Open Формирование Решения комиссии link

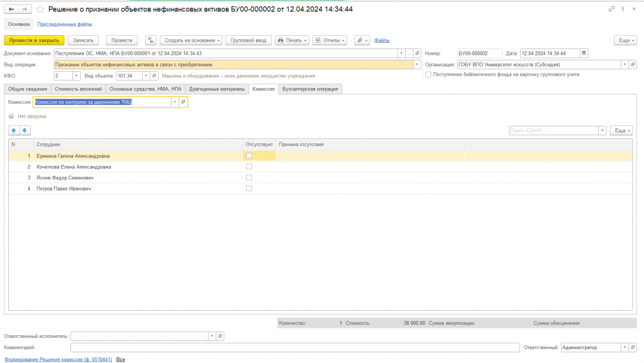[x=58, y=359]
